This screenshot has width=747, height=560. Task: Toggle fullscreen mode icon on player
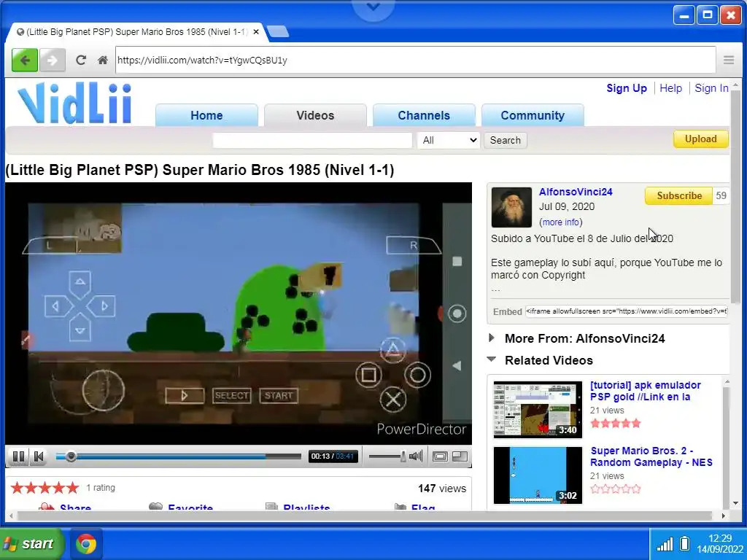point(460,456)
